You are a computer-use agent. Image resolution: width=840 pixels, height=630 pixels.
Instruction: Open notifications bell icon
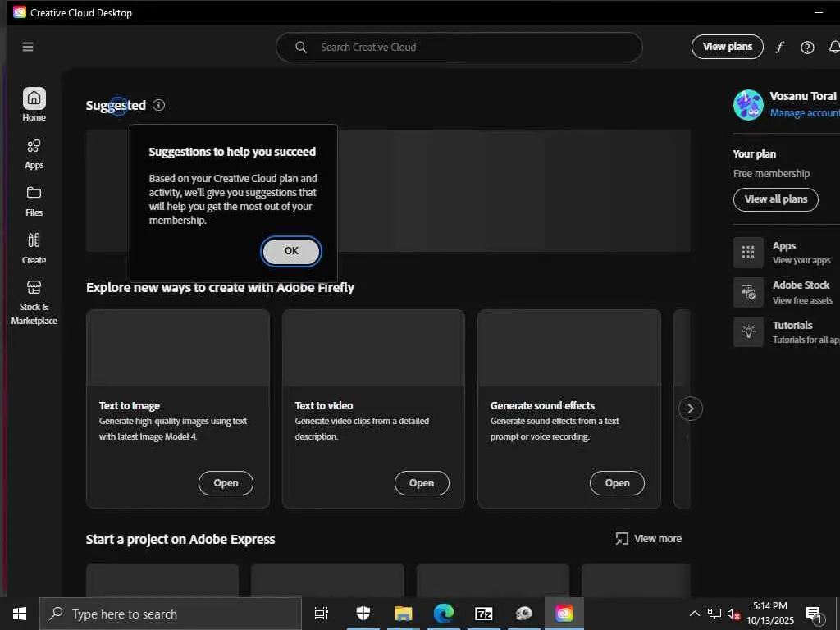tap(834, 47)
